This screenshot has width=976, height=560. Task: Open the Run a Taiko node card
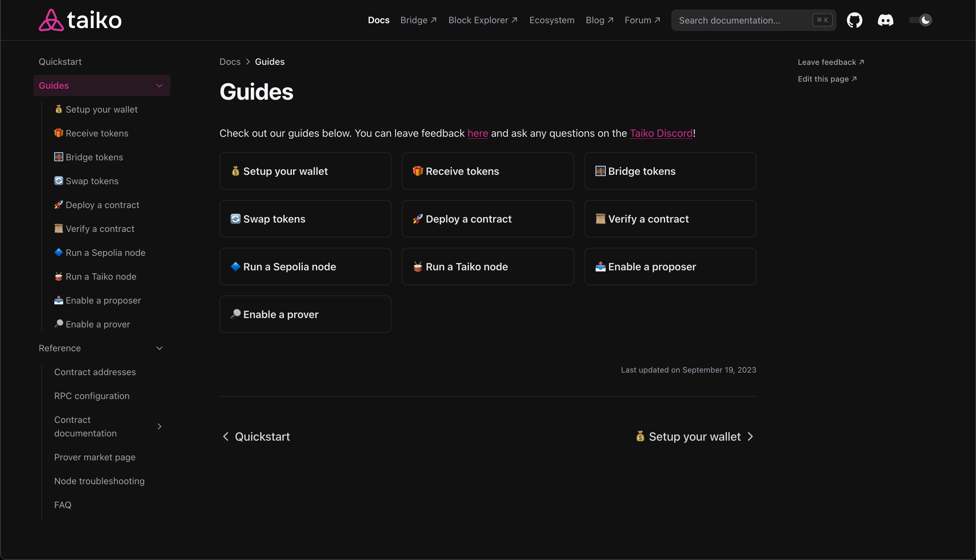point(487,266)
